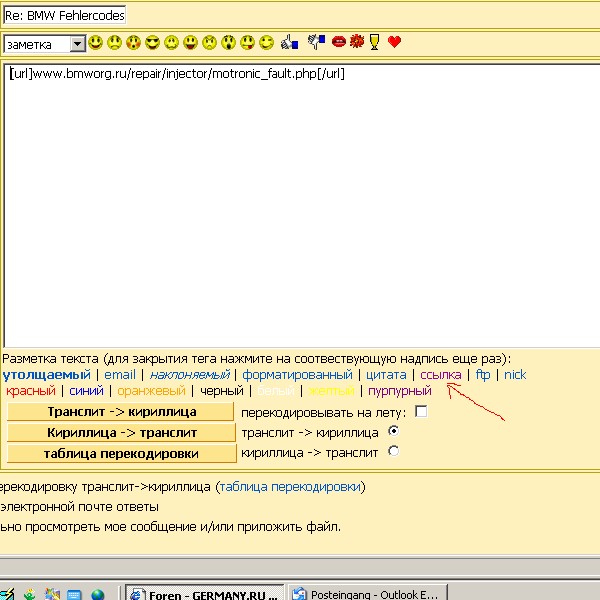Image resolution: width=600 pixels, height=600 pixels.
Task: Select the 'кириллица -> транслит' radio button
Action: point(393,452)
